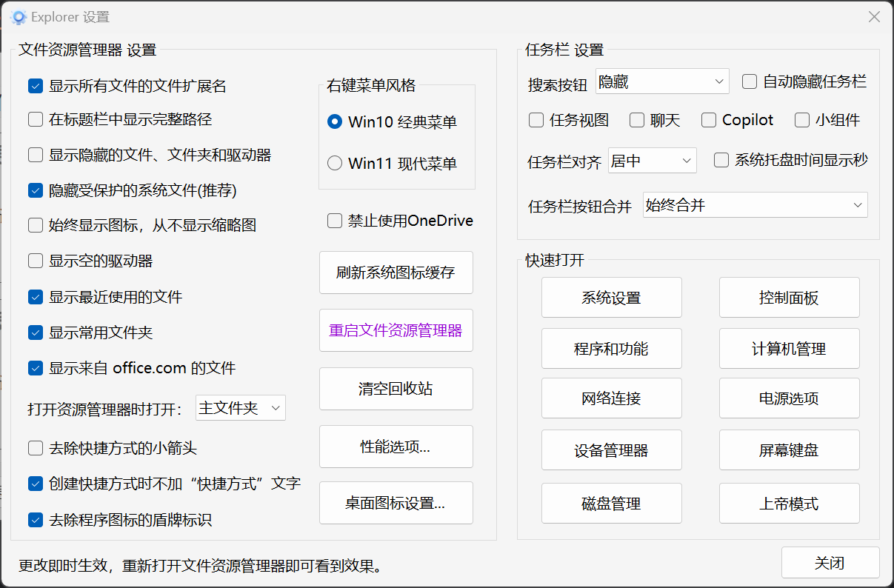Disable 显示来自 office.com 的文件

[35, 368]
